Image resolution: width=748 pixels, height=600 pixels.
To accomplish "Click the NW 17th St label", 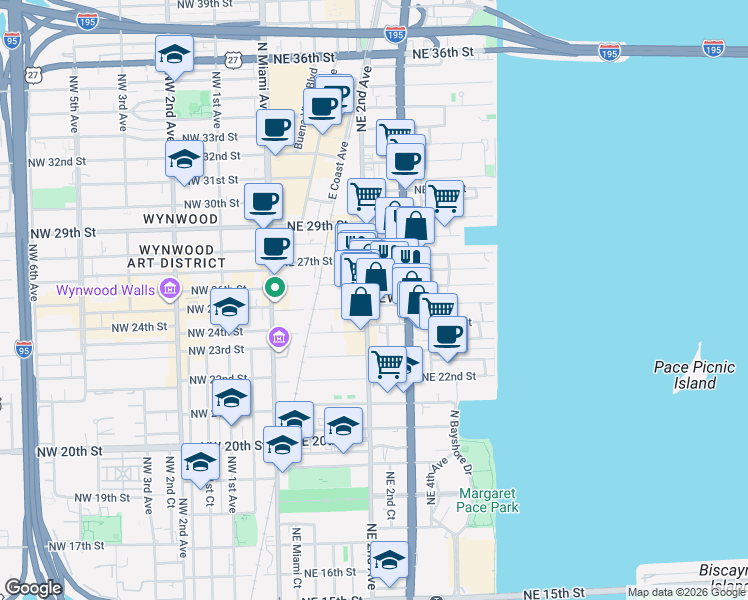I will [x=76, y=546].
